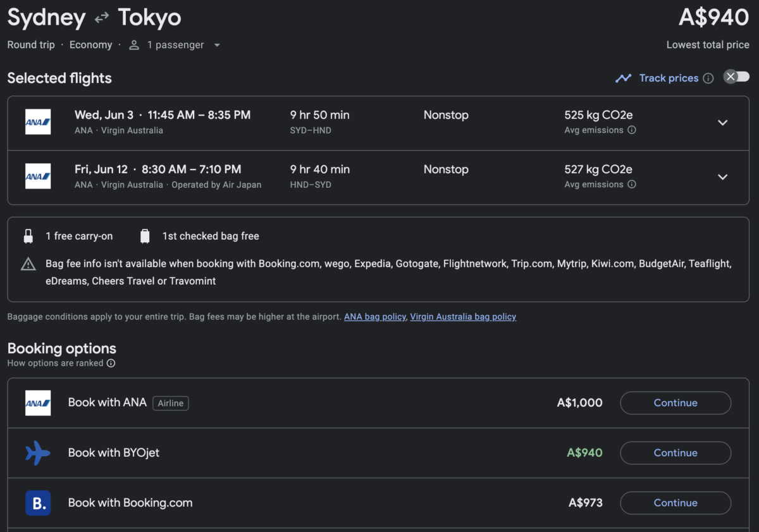Click the ANA logo on June 12 flight
Image resolution: width=759 pixels, height=532 pixels.
point(38,176)
